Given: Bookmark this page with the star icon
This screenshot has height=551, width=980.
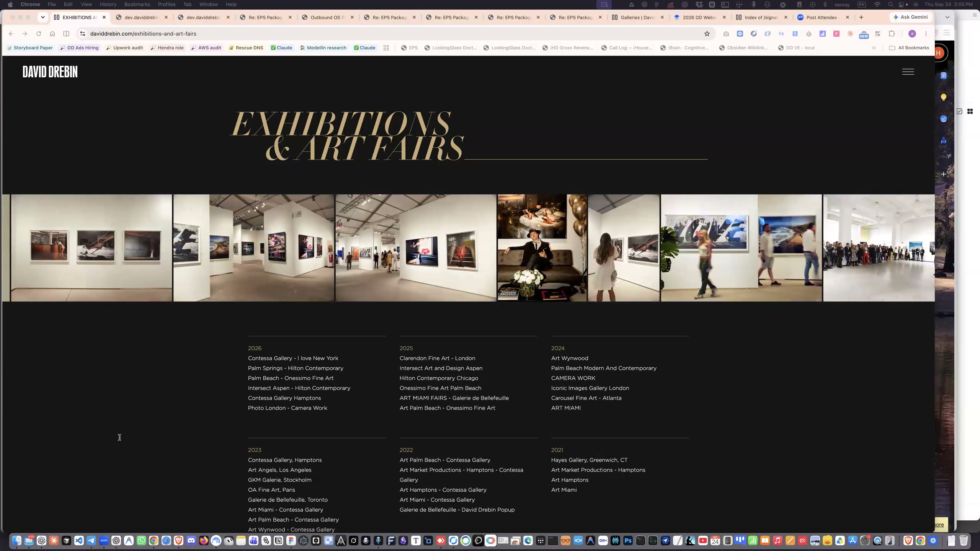Looking at the screenshot, I should 707,34.
